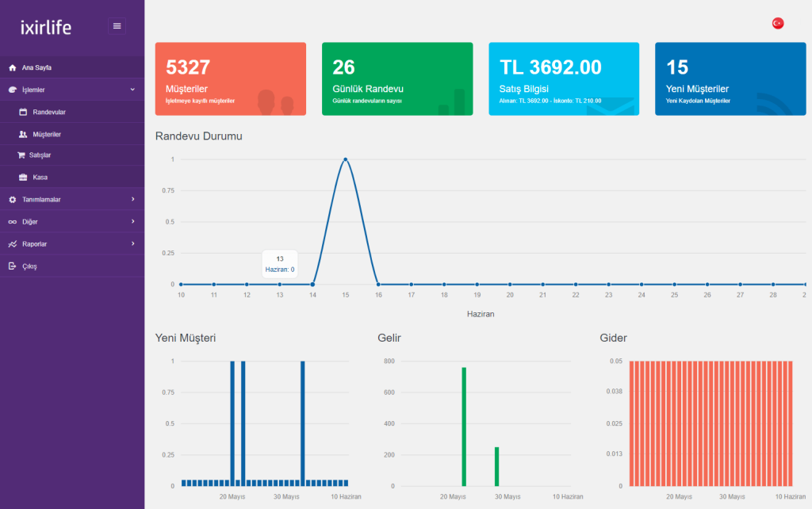This screenshot has width=812, height=509.
Task: Click the shopping cart icon beside Satışlar
Action: click(x=21, y=155)
